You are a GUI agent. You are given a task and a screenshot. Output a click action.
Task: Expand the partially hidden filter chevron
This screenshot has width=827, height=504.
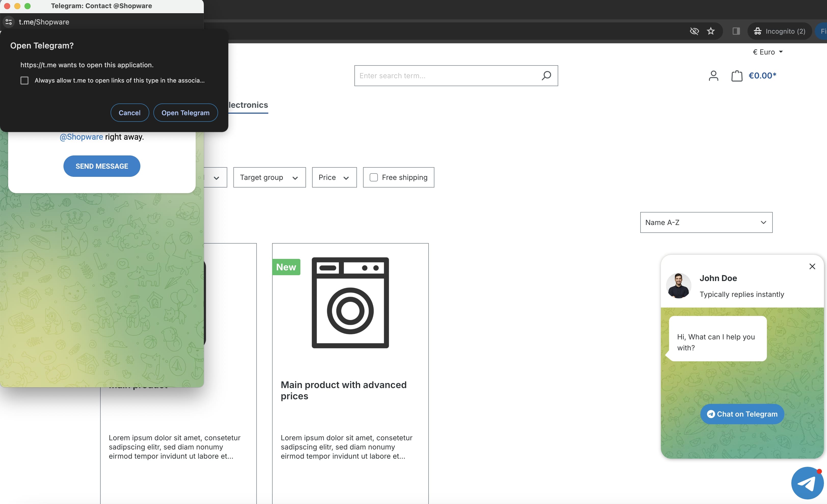coord(217,178)
